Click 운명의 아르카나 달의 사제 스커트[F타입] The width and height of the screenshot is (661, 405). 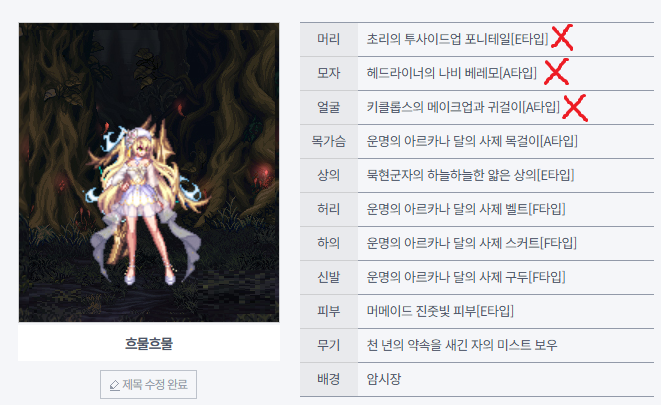coord(471,243)
